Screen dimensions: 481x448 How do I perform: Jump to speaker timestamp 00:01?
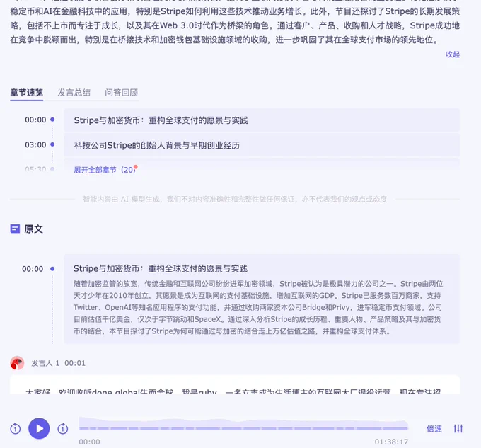[75, 363]
